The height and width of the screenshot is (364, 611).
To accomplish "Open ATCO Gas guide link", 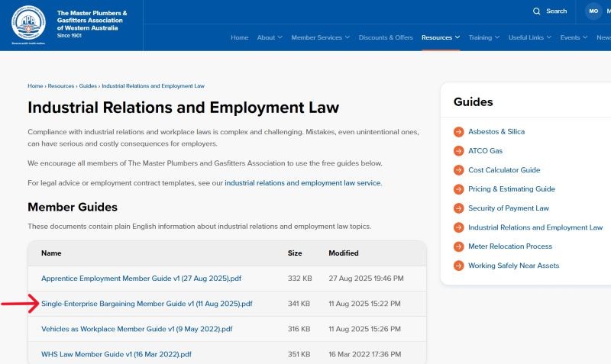I will [x=485, y=150].
